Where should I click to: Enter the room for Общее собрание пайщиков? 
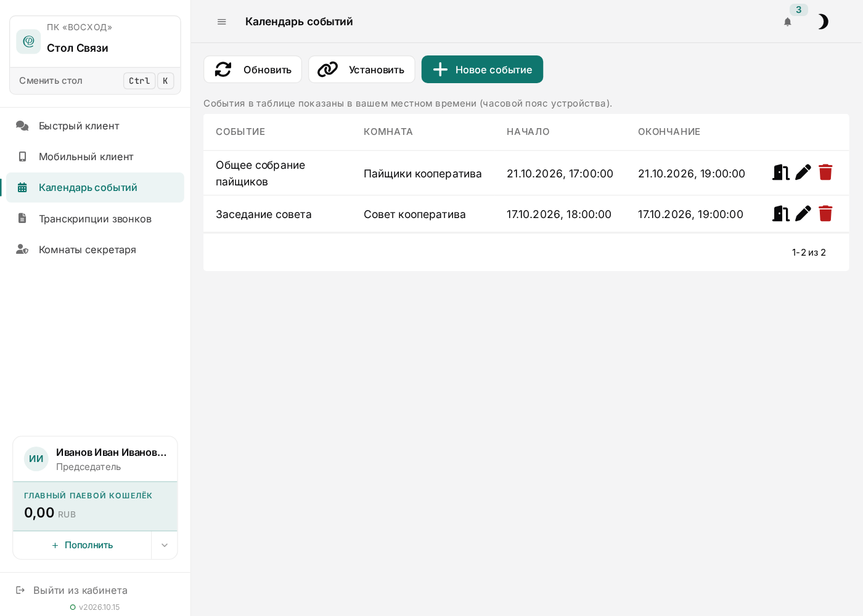tap(781, 172)
